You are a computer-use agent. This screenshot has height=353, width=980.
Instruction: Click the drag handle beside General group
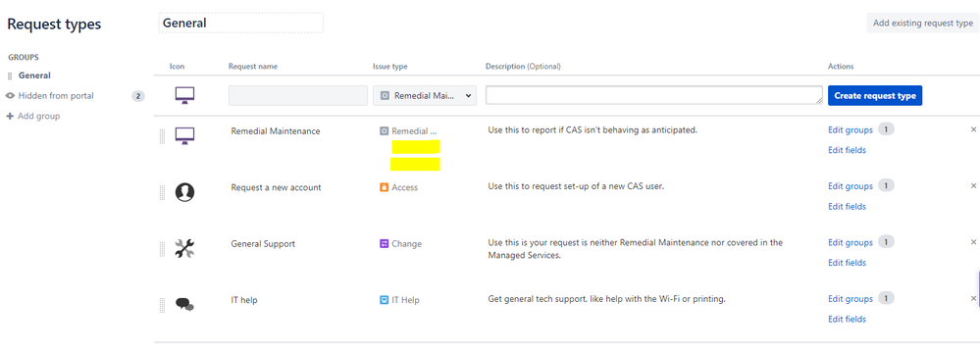10,76
